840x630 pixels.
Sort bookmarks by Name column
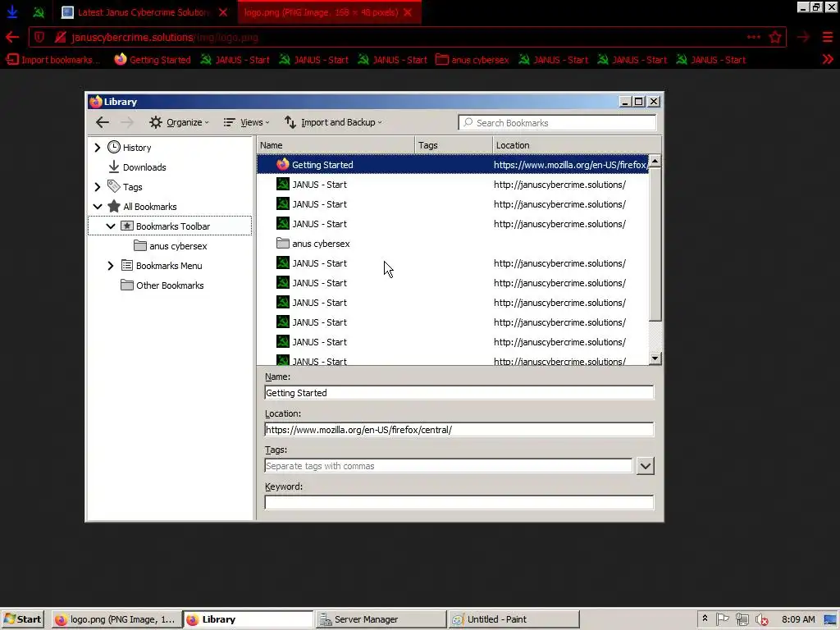tap(336, 145)
